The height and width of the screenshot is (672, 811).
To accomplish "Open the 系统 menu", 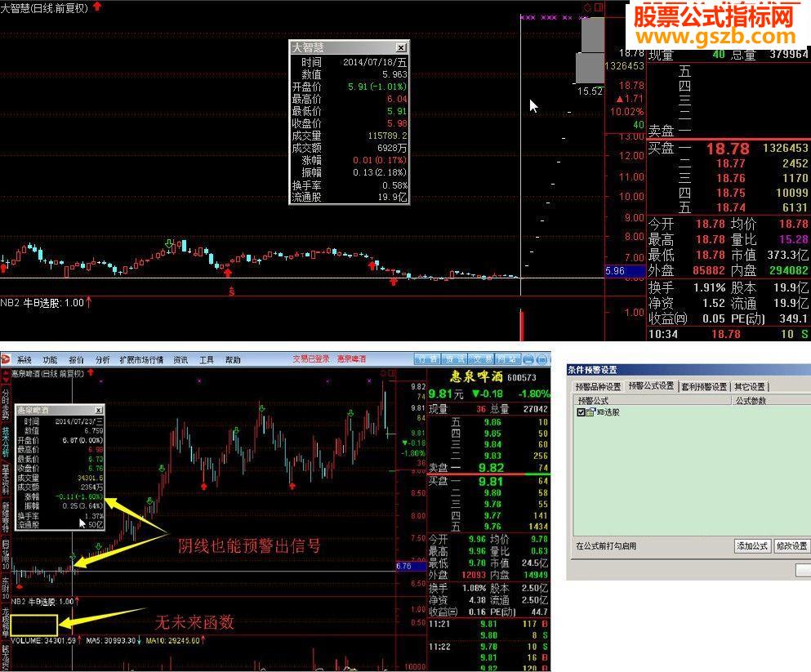I will pos(25,360).
